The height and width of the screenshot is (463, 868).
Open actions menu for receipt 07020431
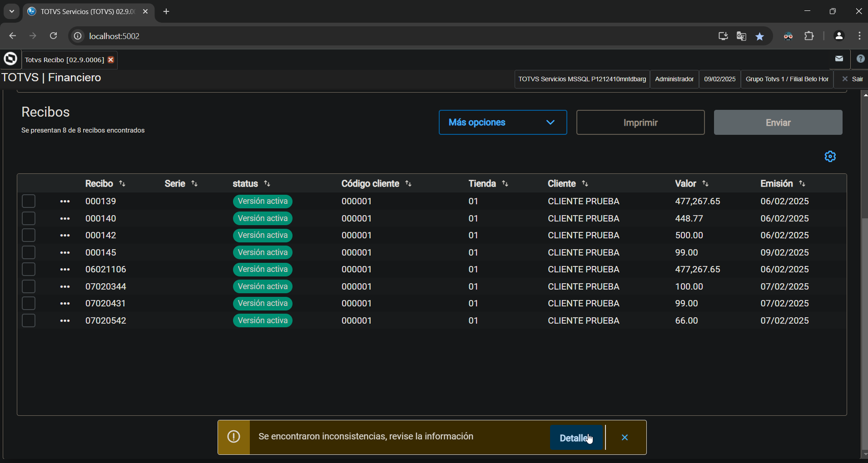[x=65, y=304]
